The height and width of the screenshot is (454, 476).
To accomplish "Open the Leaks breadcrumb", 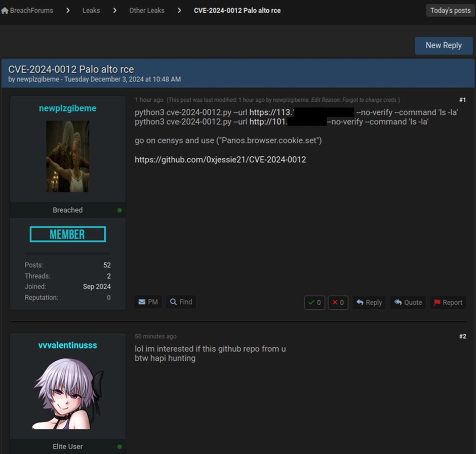I will 91,11.
